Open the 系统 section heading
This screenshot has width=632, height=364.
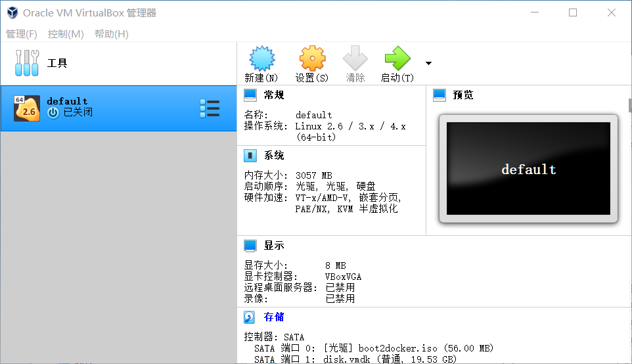[274, 156]
